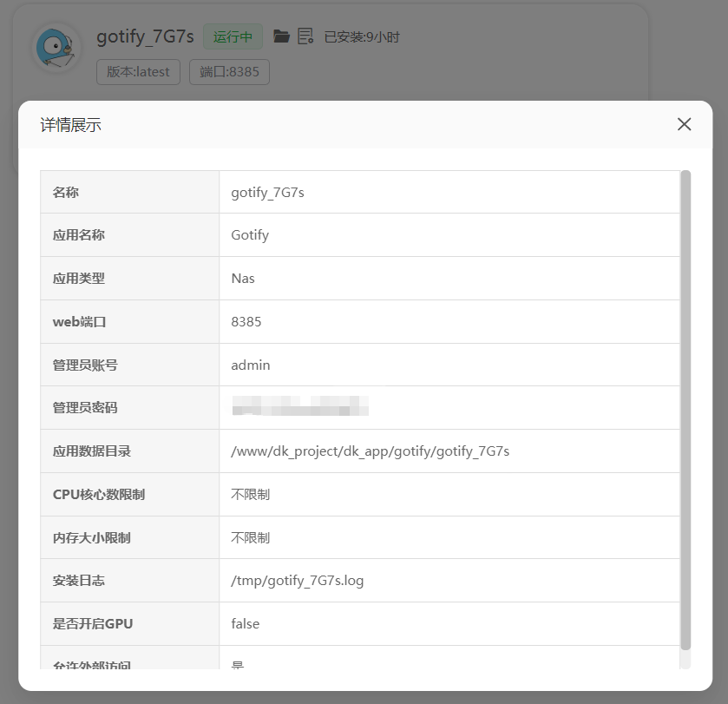728x704 pixels.
Task: Click the CPU核心数限制 row label
Action: (98, 495)
